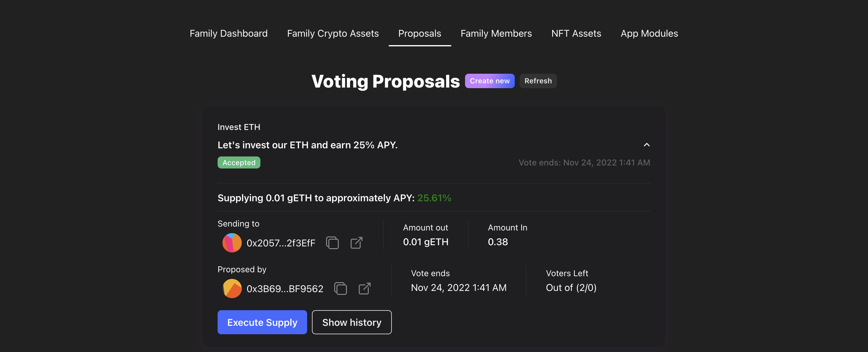Click the Sending to address avatar

click(232, 242)
